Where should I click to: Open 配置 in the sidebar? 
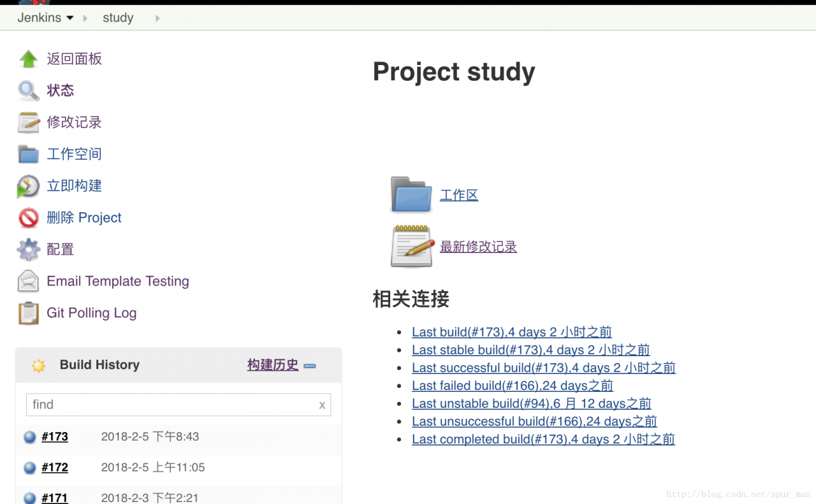tap(60, 250)
